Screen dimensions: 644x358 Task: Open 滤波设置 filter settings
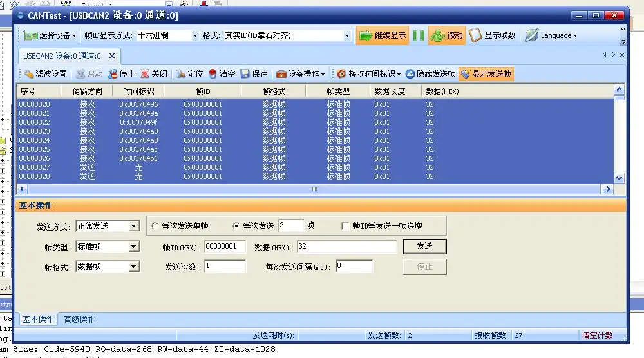45,74
